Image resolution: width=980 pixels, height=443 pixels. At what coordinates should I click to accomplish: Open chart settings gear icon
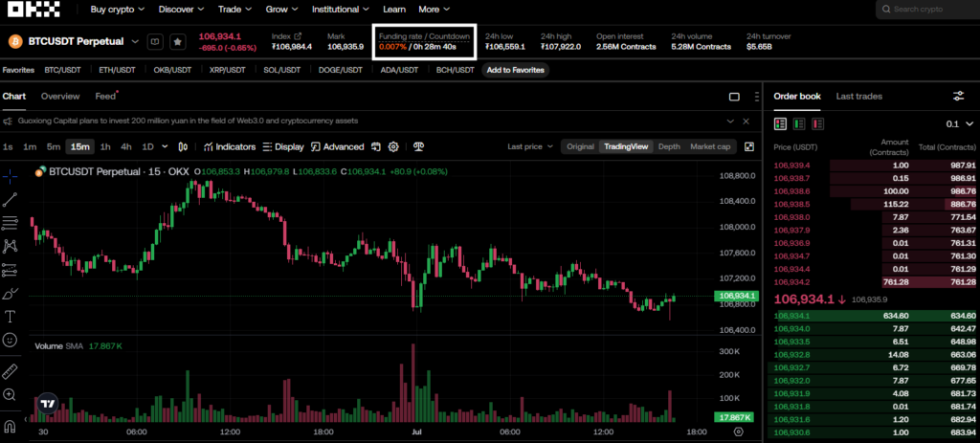coord(393,146)
